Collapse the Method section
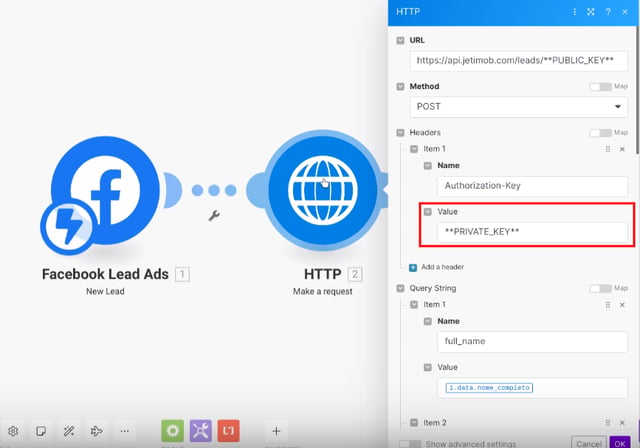The width and height of the screenshot is (640, 448). tap(400, 86)
